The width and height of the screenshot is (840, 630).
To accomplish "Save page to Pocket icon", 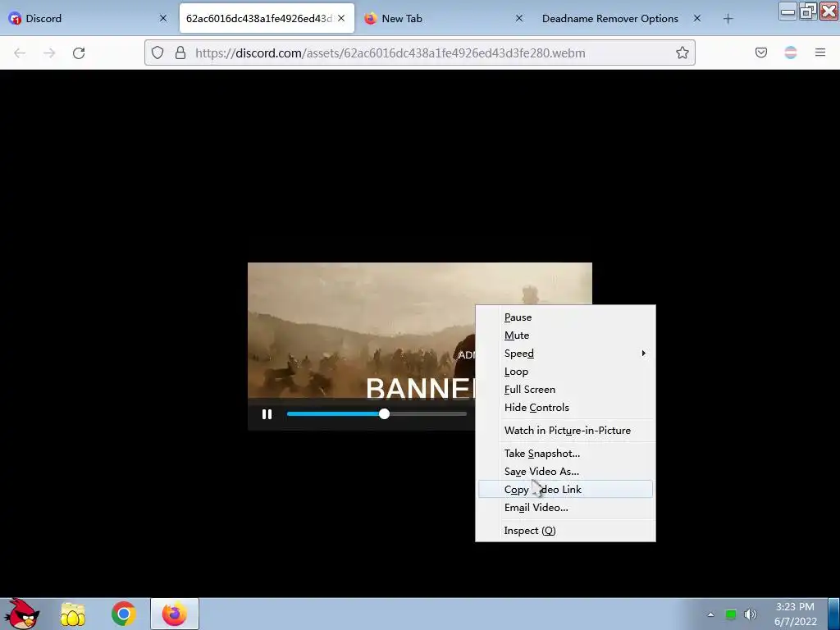I will coord(761,52).
